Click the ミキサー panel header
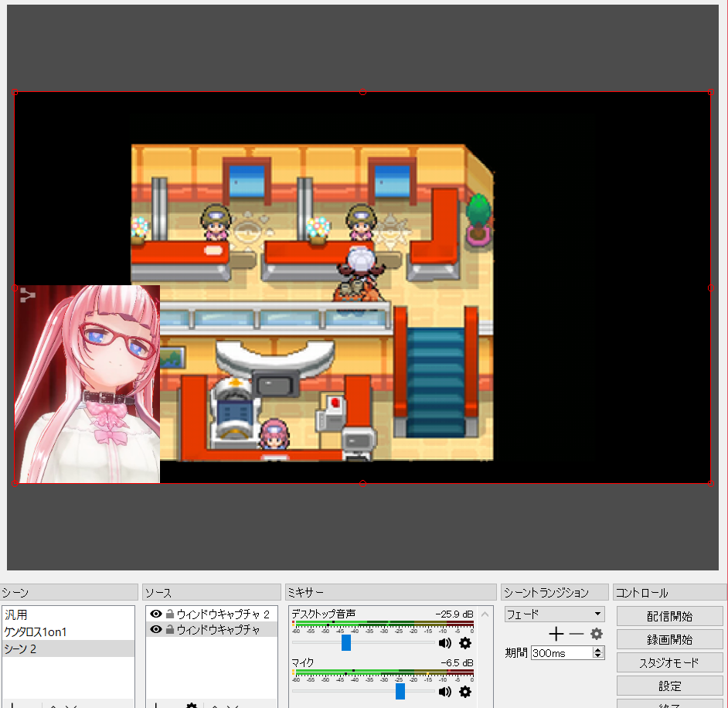The width and height of the screenshot is (728, 708). [x=391, y=592]
